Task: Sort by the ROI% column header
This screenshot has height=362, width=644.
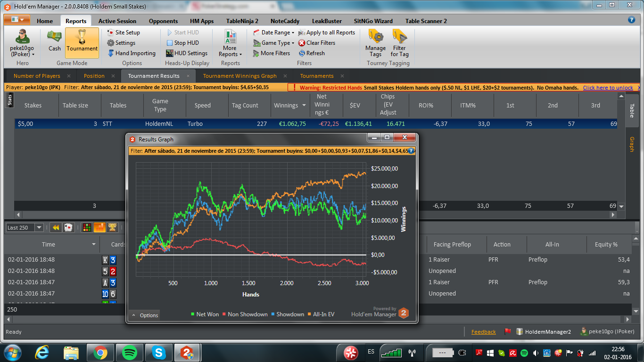Action: (425, 106)
